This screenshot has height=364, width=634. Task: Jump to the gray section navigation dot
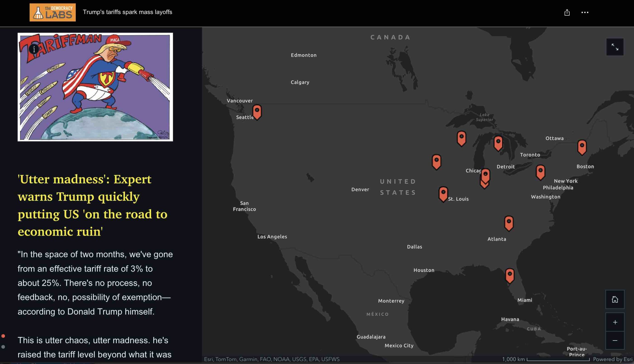[3, 347]
